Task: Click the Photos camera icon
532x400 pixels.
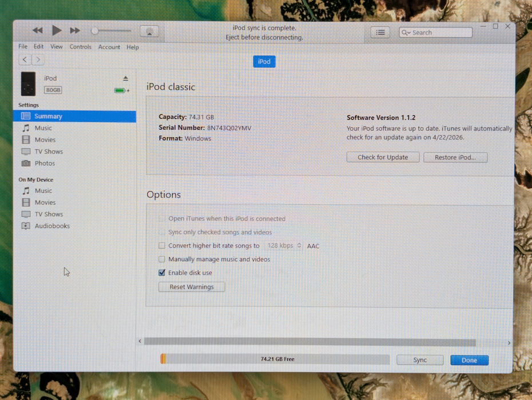Action: point(26,163)
